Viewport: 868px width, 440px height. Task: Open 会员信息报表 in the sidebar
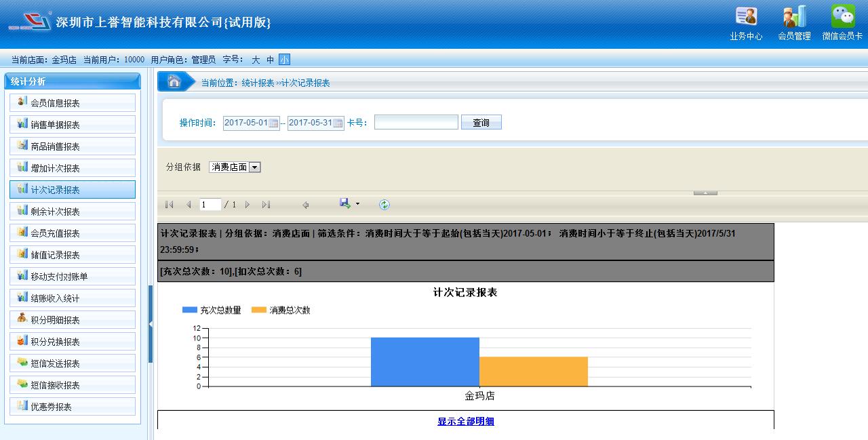(x=73, y=103)
